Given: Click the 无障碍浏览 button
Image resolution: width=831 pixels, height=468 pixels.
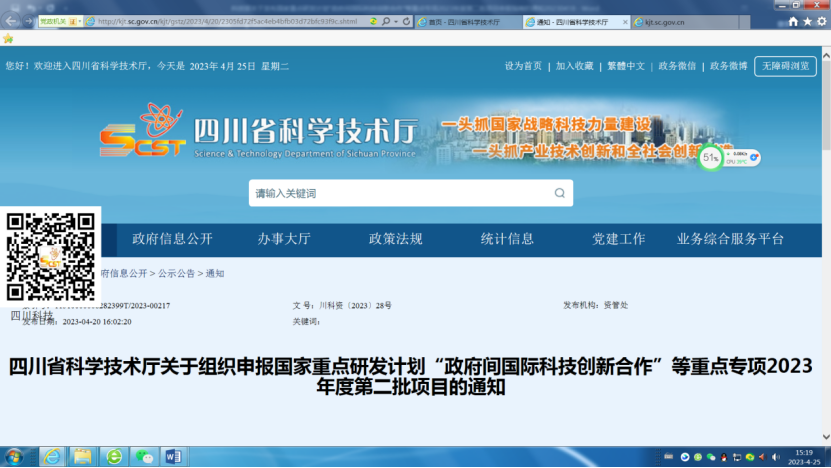Looking at the screenshot, I should point(785,66).
